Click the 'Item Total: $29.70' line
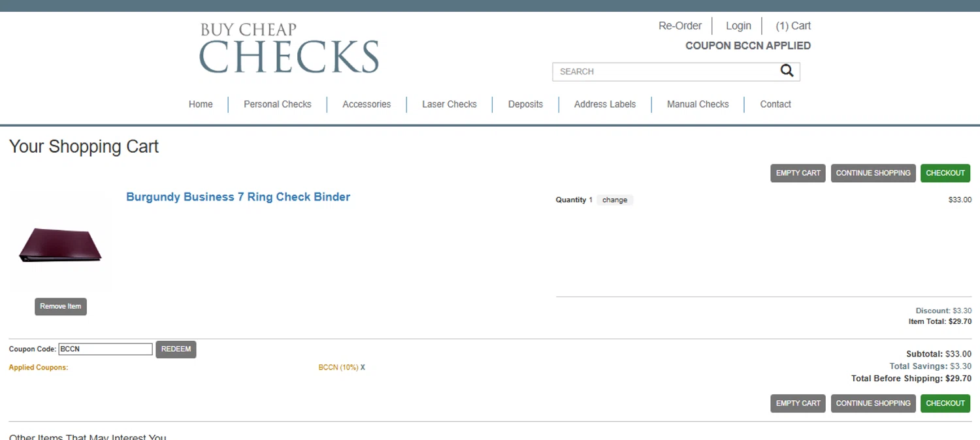 click(x=940, y=322)
